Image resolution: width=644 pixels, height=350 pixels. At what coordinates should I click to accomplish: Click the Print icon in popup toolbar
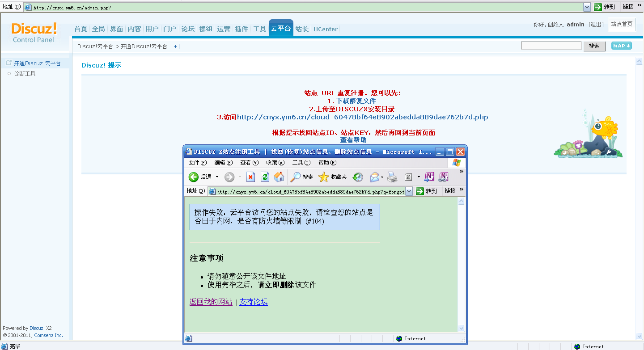(x=392, y=177)
